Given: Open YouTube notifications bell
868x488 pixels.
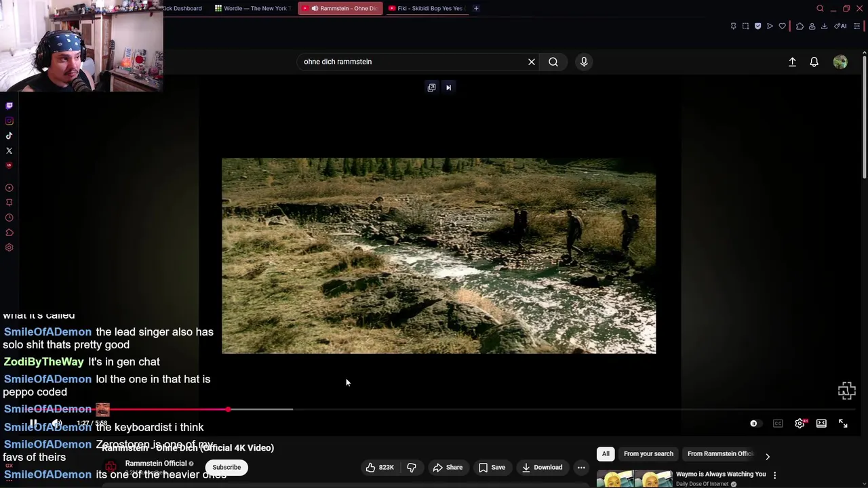Looking at the screenshot, I should coord(814,62).
